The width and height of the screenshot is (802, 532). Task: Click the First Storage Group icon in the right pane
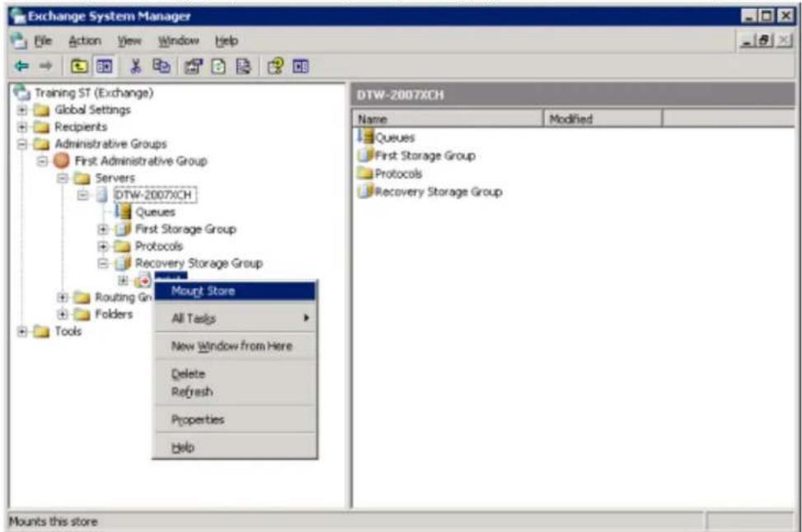pyautogui.click(x=366, y=155)
